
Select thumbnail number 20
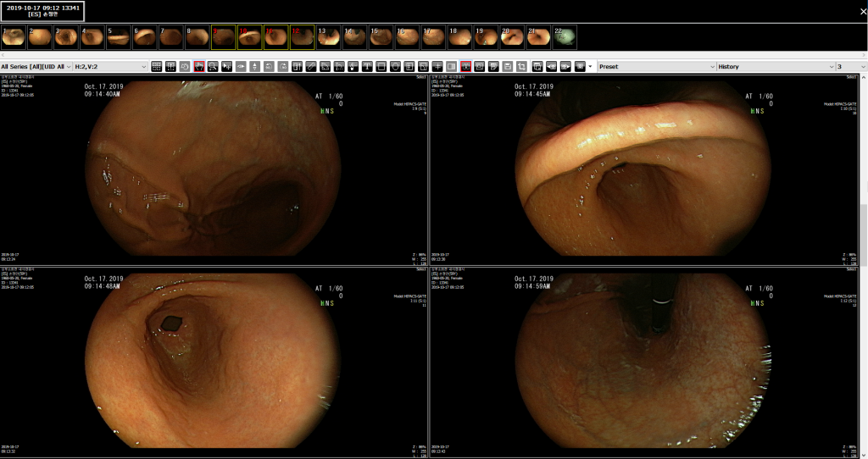(x=512, y=37)
